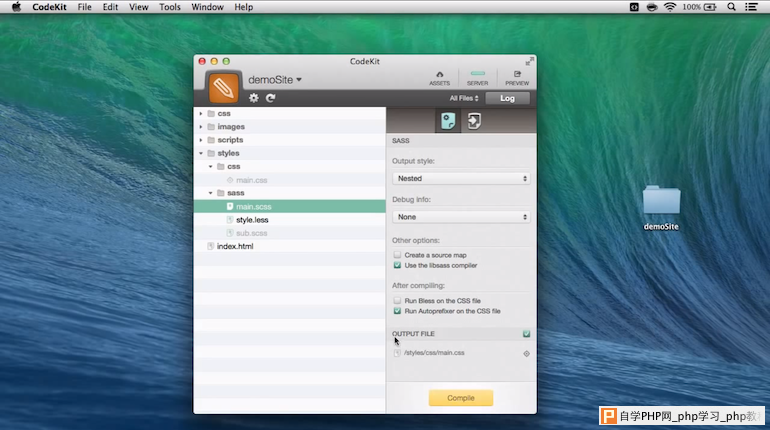
Task: Open the File menu
Action: [x=84, y=7]
